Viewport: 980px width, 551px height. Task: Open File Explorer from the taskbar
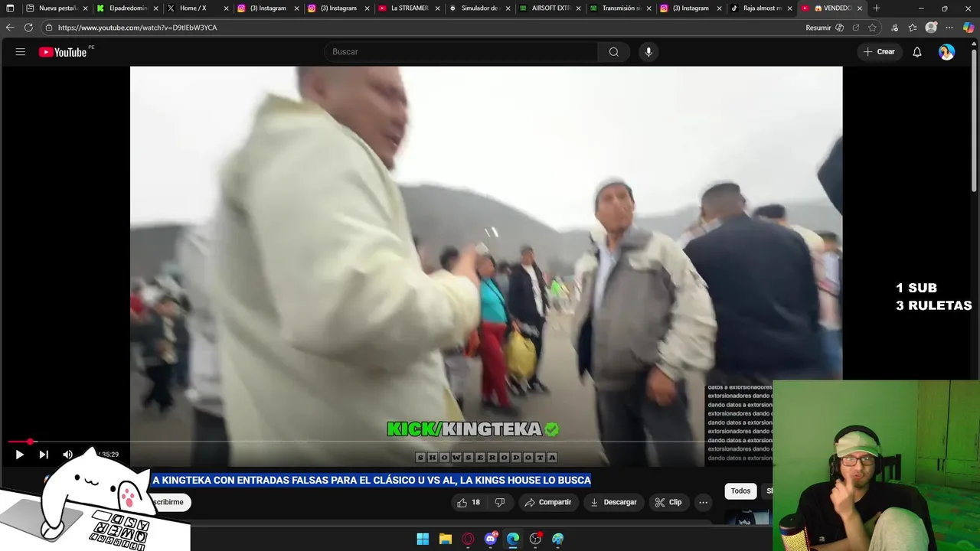coord(445,539)
